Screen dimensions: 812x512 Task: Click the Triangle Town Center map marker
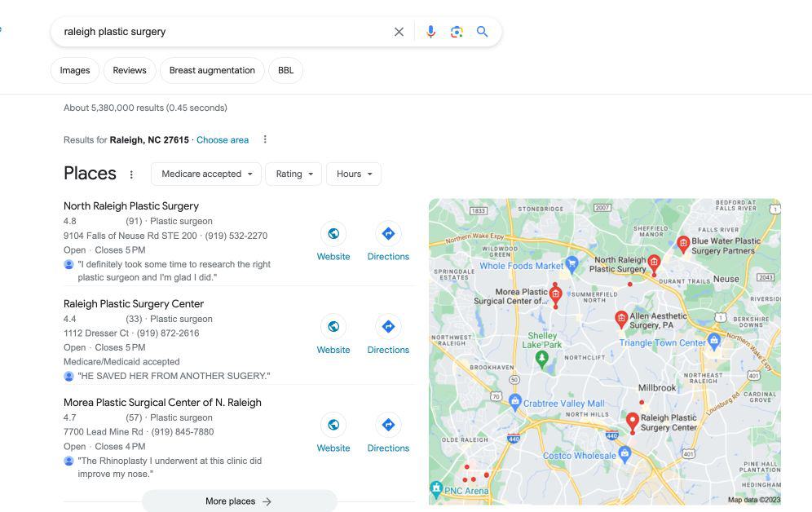[x=715, y=341]
